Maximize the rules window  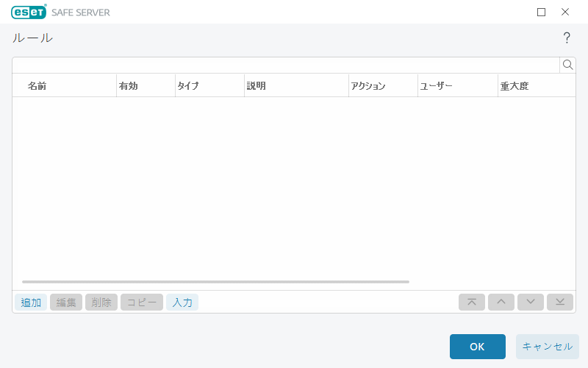[x=542, y=12]
